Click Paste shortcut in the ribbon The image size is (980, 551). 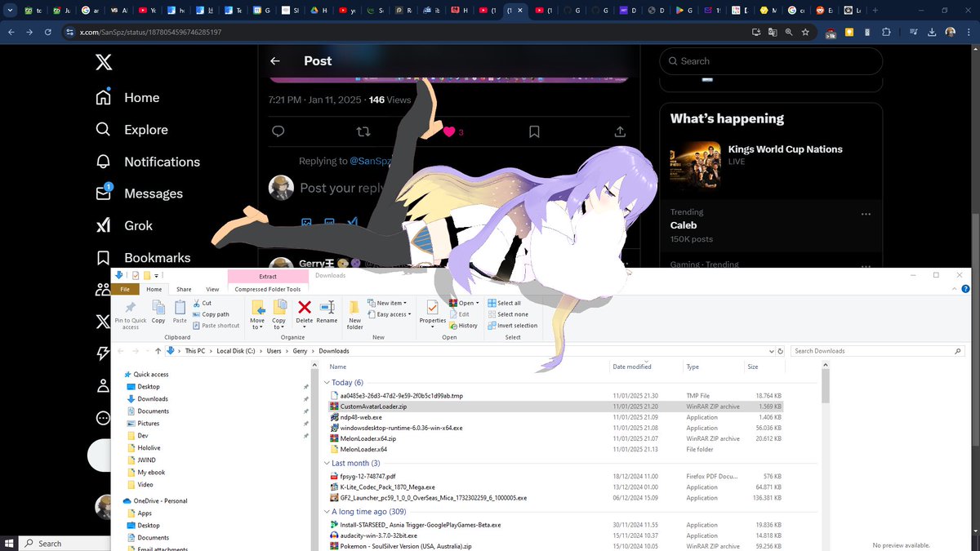coord(216,326)
